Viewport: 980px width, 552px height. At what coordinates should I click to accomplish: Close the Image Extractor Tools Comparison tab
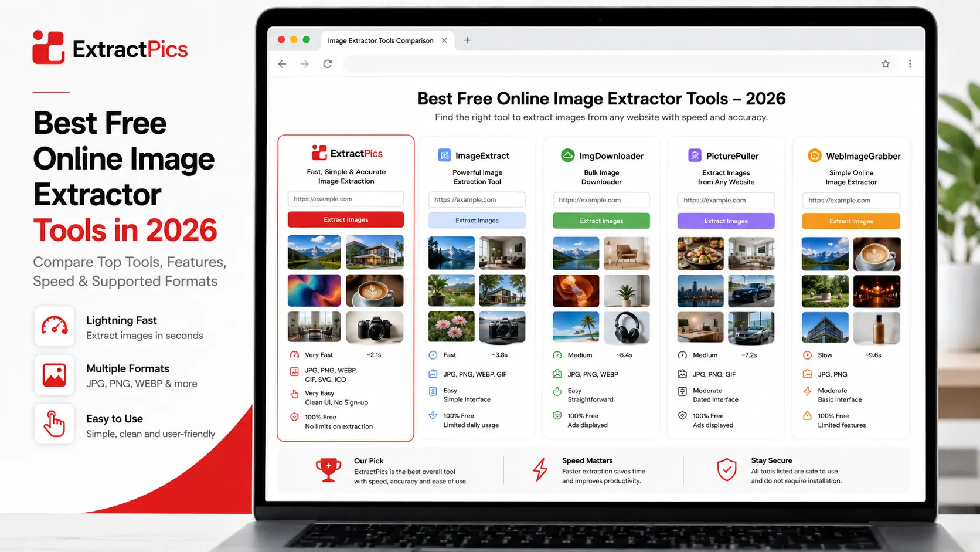(444, 40)
